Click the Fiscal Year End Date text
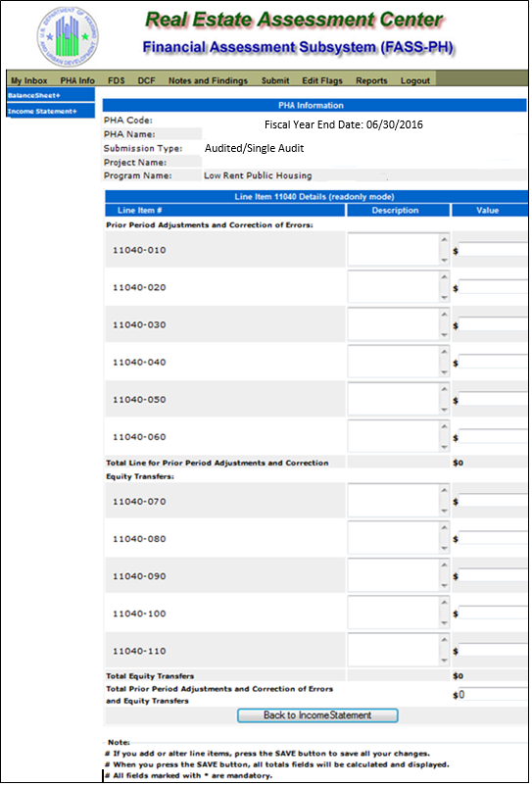 coord(344,125)
